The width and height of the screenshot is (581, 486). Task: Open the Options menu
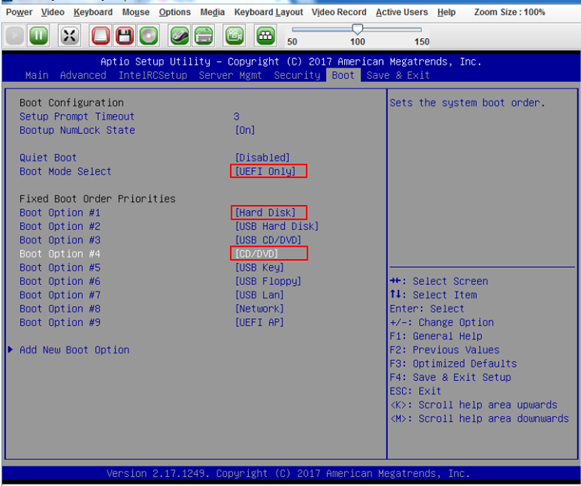coord(175,12)
